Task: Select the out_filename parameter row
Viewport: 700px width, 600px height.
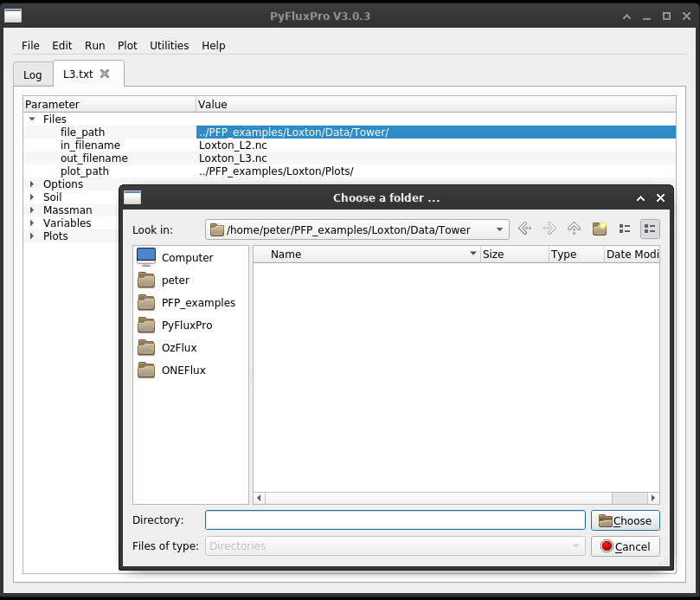Action: point(93,158)
